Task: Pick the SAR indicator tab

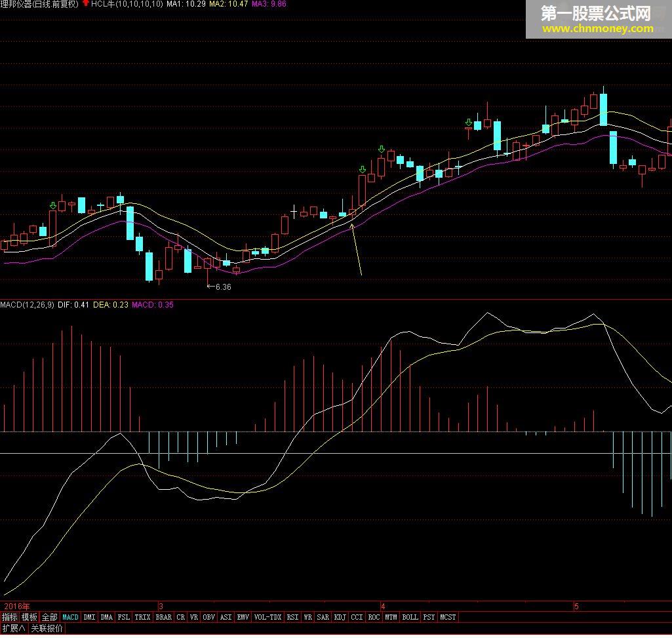Action: coord(323,617)
